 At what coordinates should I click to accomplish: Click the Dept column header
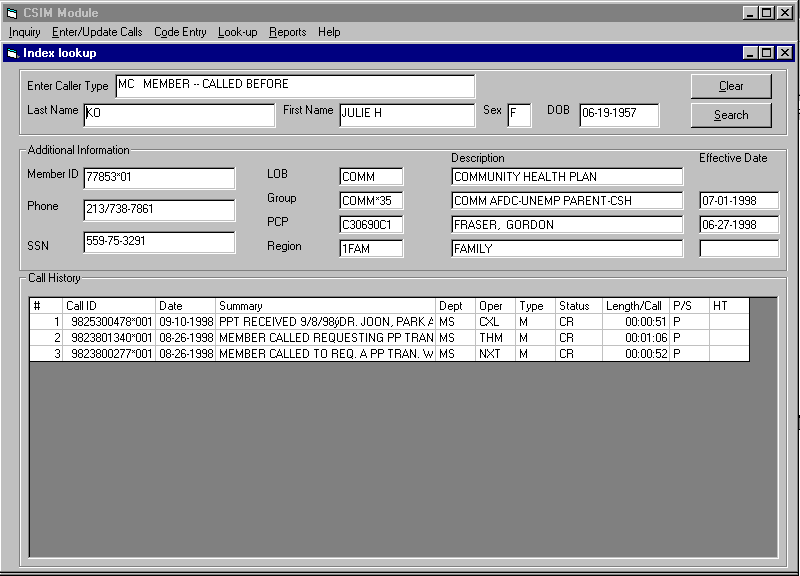point(455,306)
